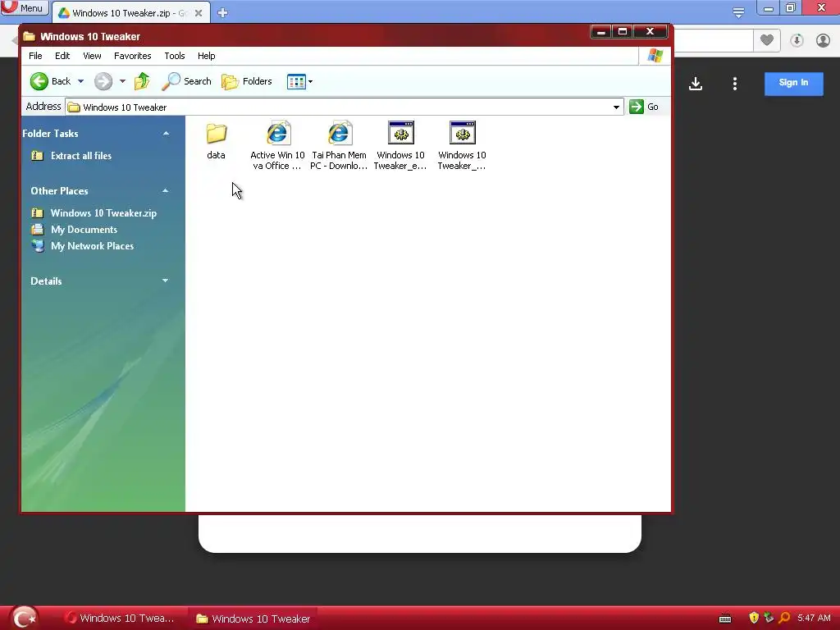Click the Windows flag logo in menu bar

click(655, 56)
